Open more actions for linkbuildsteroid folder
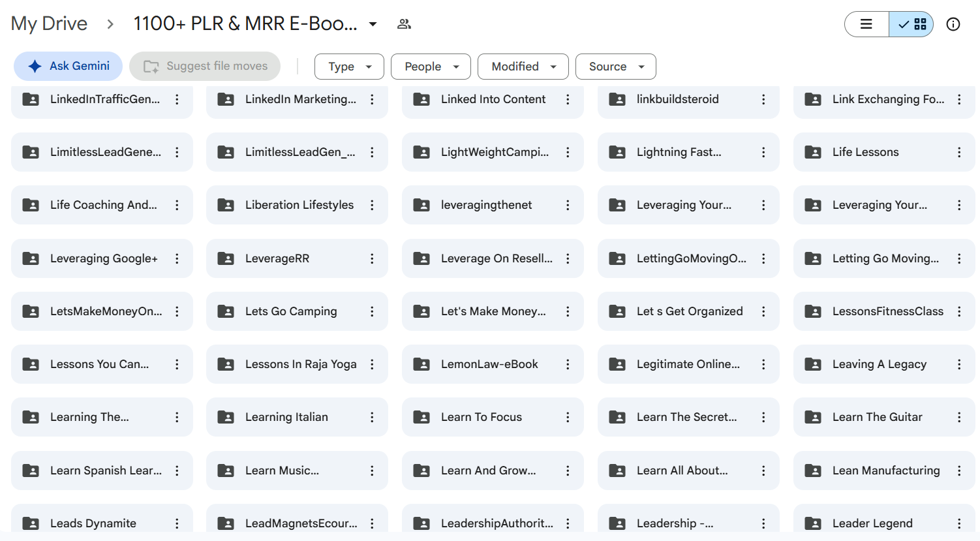The height and width of the screenshot is (541, 980). pyautogui.click(x=763, y=99)
